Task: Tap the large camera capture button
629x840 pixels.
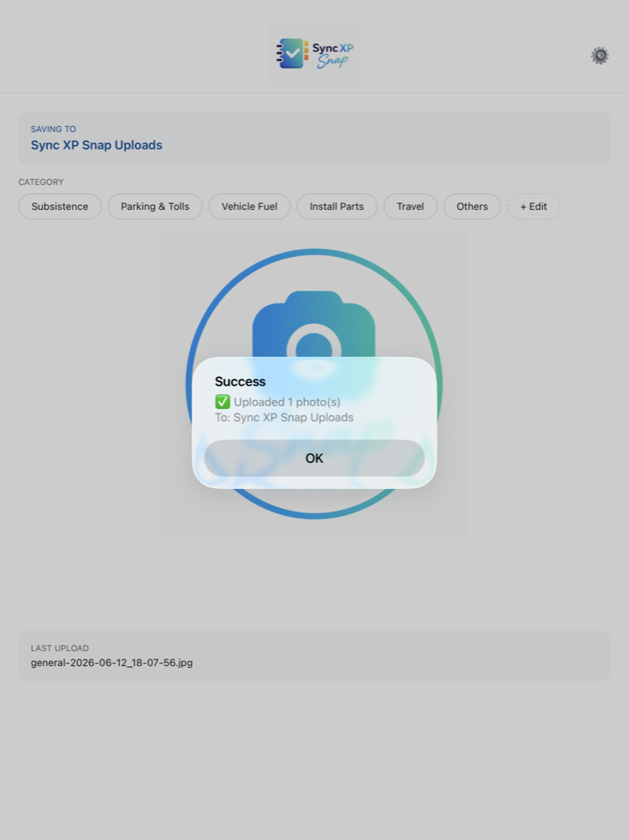Action: click(314, 384)
